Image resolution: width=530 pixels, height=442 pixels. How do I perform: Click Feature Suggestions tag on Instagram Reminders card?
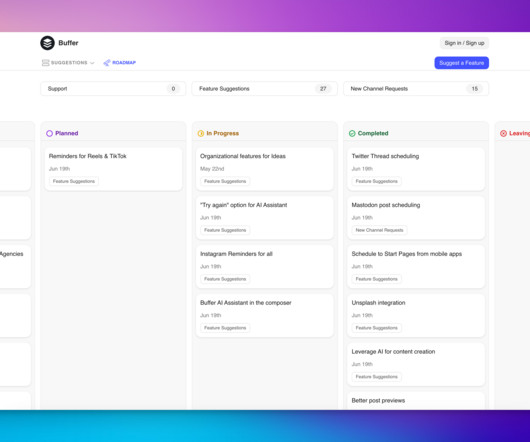[x=225, y=279]
